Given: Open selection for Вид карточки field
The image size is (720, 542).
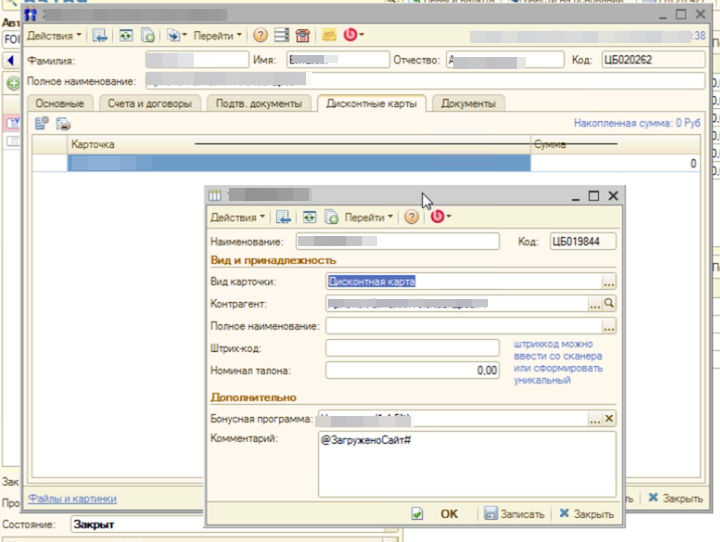Looking at the screenshot, I should point(609,282).
